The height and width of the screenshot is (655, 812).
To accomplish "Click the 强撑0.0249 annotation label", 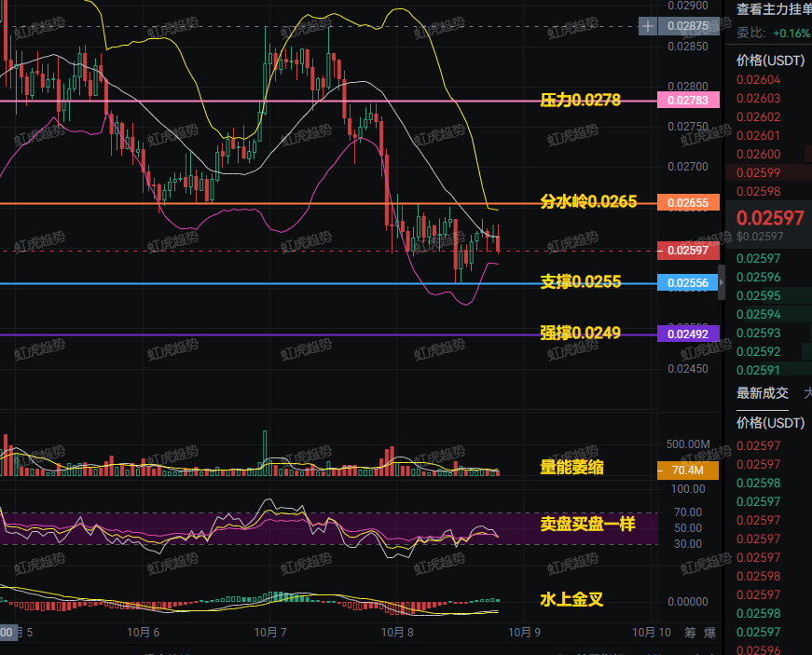I will [580, 333].
